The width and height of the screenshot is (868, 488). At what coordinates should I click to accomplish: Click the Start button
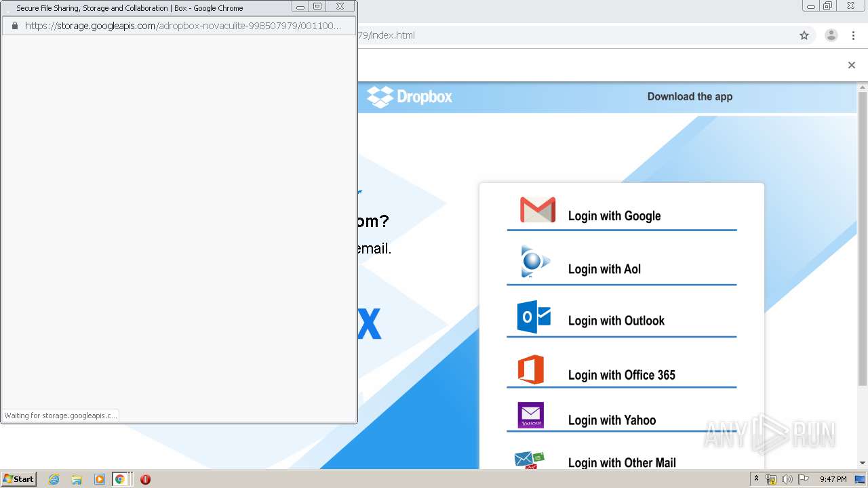click(18, 479)
